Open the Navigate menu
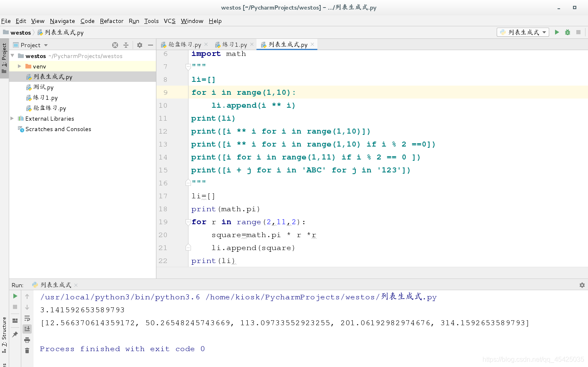Image resolution: width=588 pixels, height=367 pixels. point(63,21)
